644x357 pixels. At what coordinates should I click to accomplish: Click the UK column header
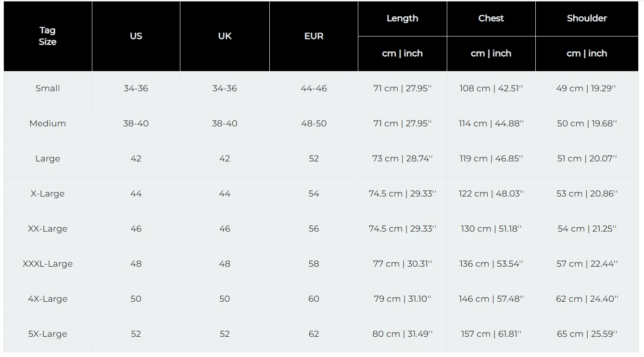pos(225,36)
